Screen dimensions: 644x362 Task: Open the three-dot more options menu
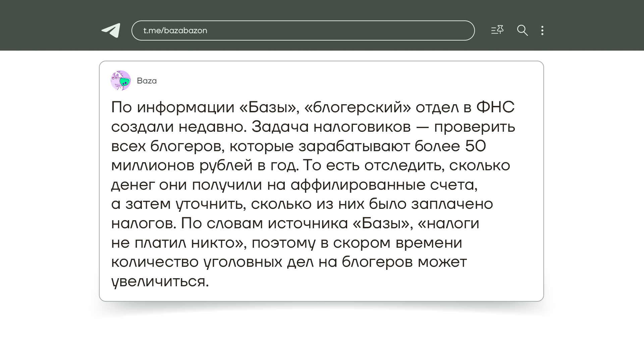[x=542, y=31]
